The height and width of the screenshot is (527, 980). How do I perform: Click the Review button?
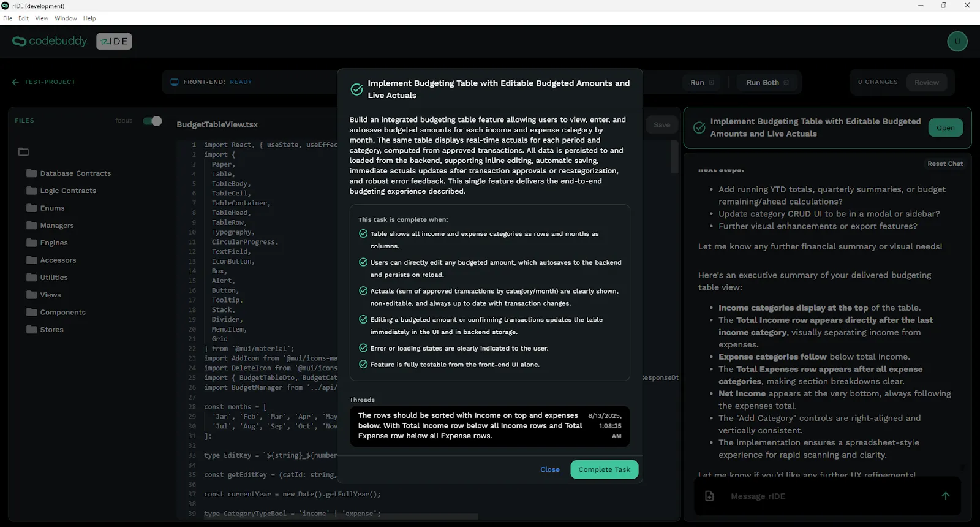click(x=926, y=82)
